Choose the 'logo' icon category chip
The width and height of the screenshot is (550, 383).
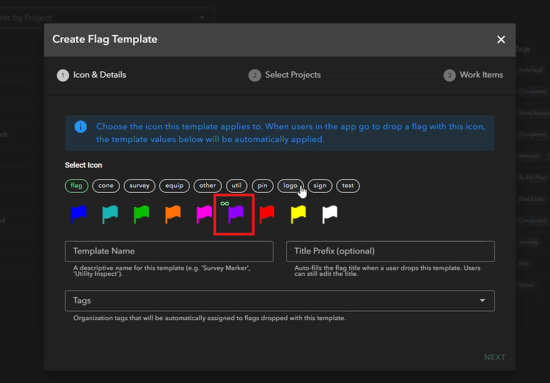290,186
